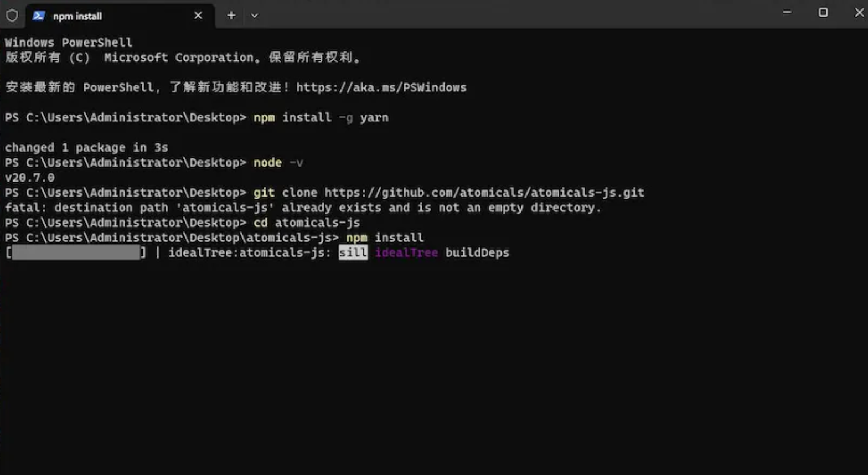Click the 'npm install -g yarn' command

tap(321, 117)
